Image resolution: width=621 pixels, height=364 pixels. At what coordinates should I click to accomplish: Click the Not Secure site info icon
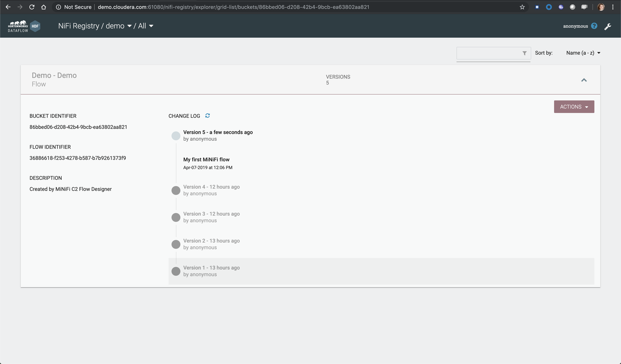coord(58,7)
